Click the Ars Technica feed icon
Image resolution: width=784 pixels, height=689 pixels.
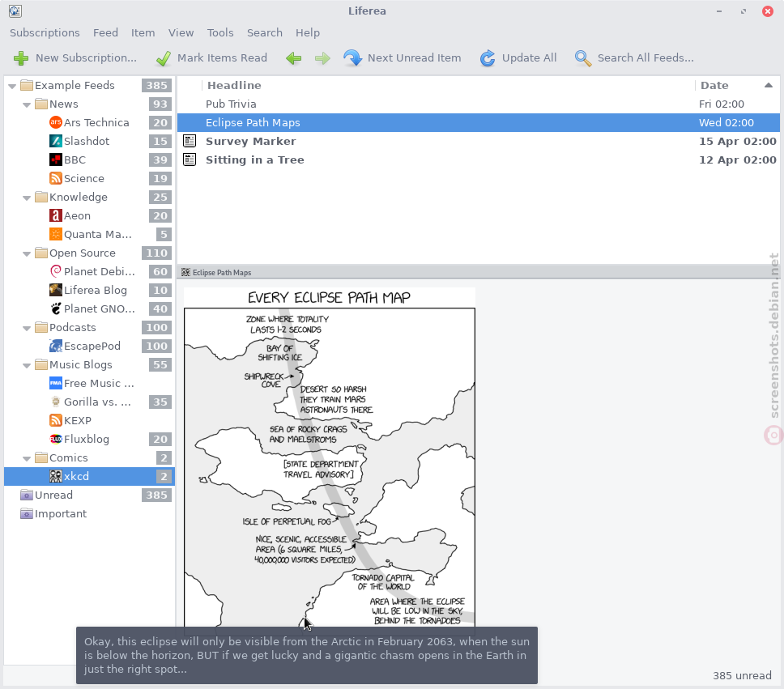pos(56,122)
